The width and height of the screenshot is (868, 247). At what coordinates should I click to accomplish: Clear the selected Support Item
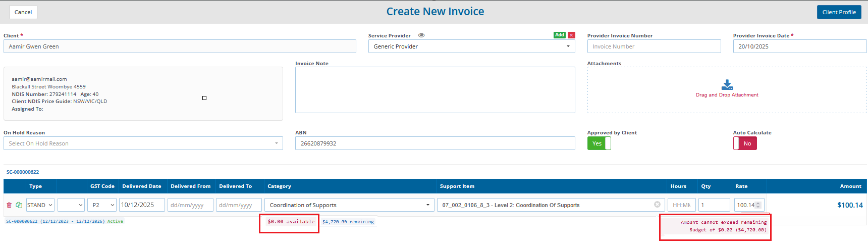coord(657,205)
